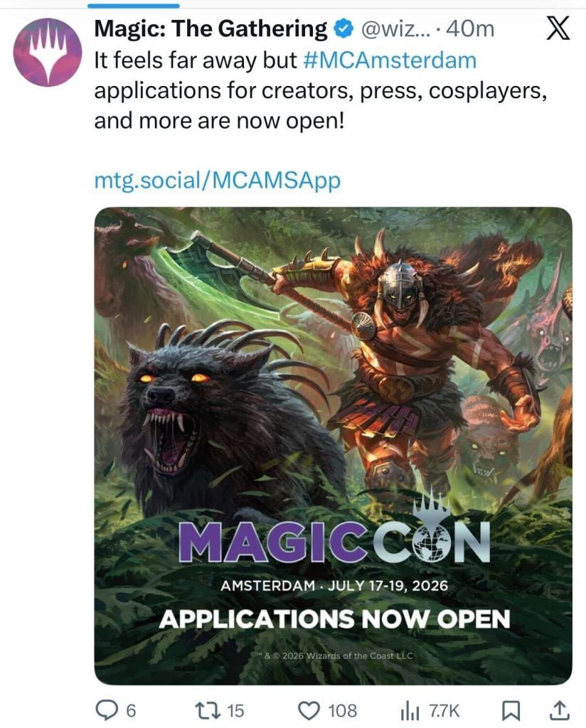Image resolution: width=586 pixels, height=728 pixels.
Task: Open the #MCAmsterdam hashtag
Action: [390, 60]
